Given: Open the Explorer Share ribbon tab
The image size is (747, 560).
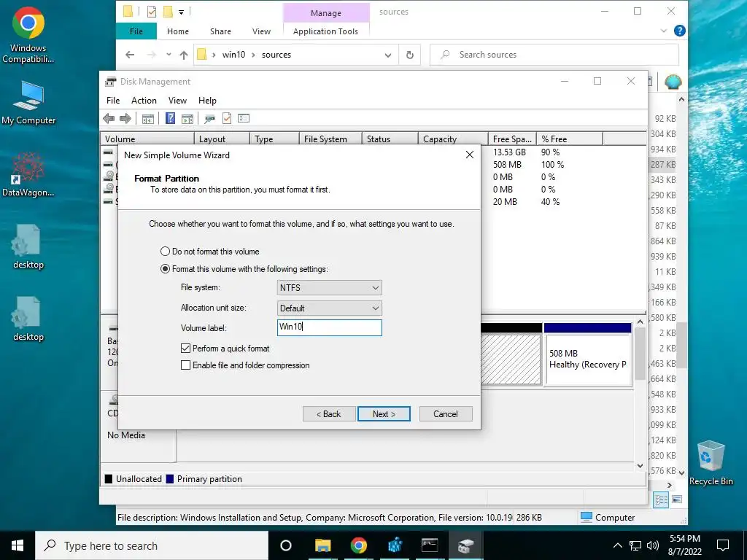Looking at the screenshot, I should [x=220, y=31].
